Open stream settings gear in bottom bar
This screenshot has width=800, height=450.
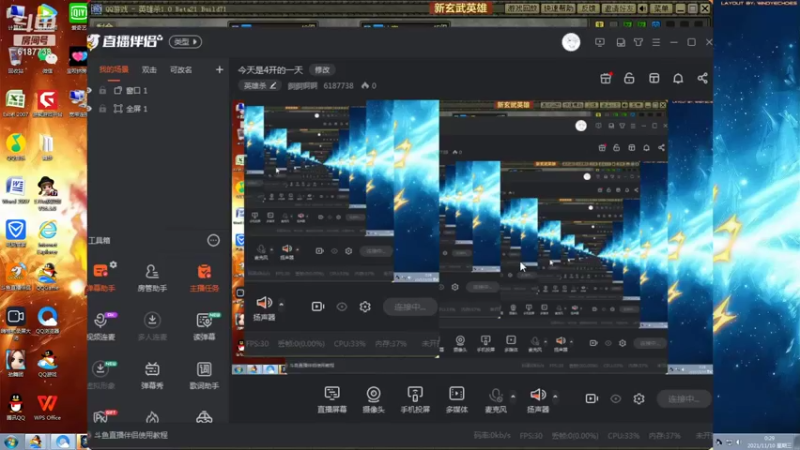639,398
